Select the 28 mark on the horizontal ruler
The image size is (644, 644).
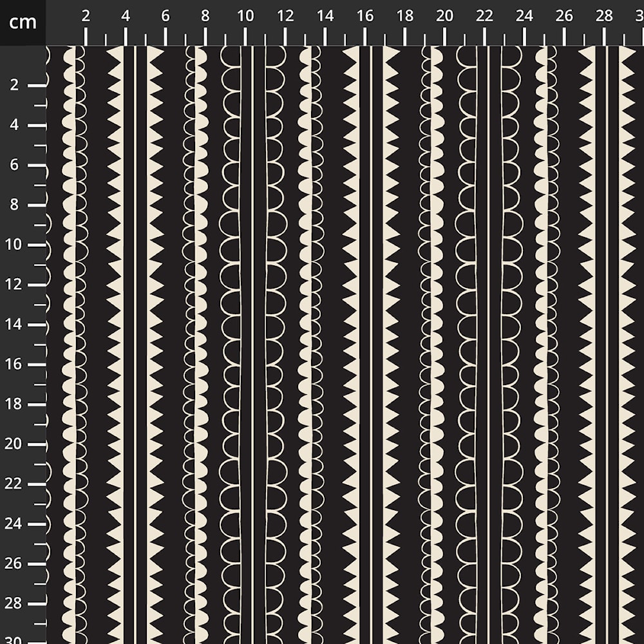click(x=604, y=16)
